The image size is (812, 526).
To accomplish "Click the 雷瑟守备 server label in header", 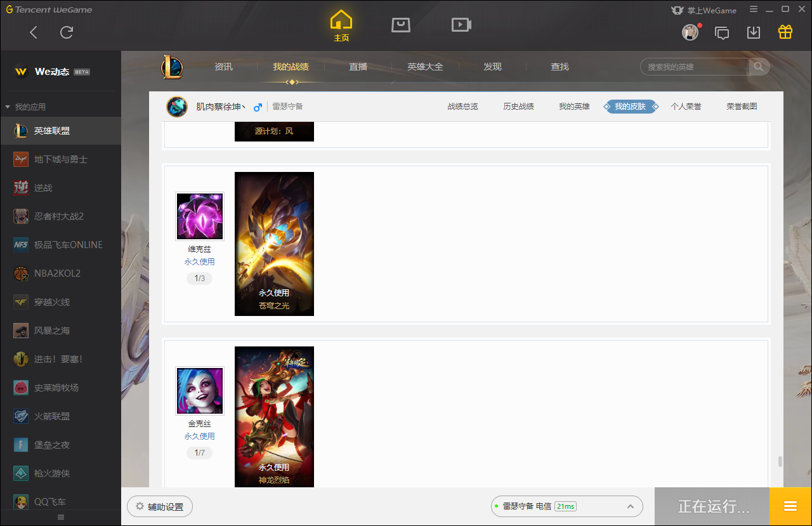I will (288, 107).
